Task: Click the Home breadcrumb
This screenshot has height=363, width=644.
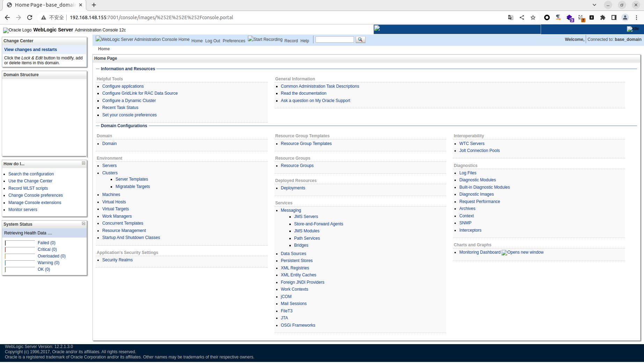Action: click(x=104, y=49)
